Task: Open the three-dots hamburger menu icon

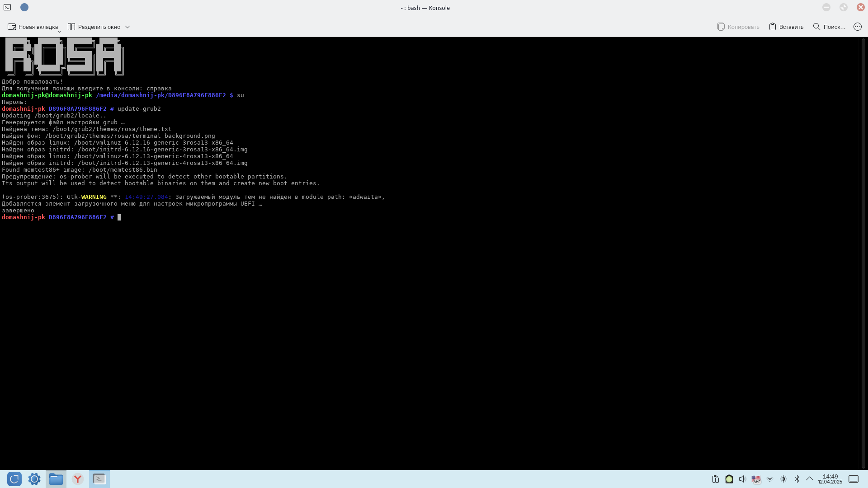Action: coord(857,27)
